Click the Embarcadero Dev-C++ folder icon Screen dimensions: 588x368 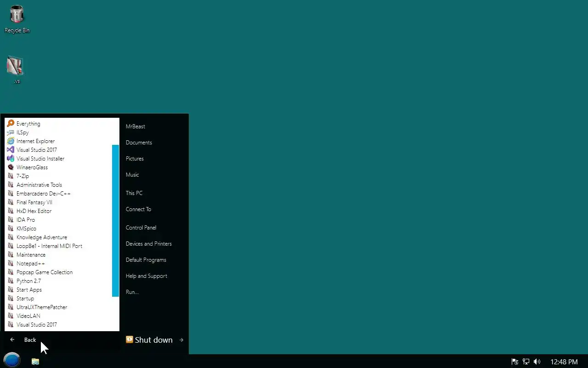point(11,193)
